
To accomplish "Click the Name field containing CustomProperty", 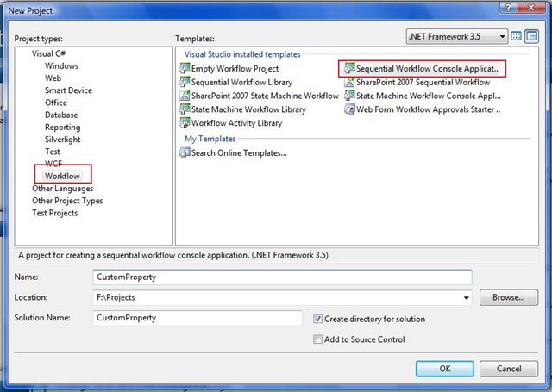I will point(282,277).
